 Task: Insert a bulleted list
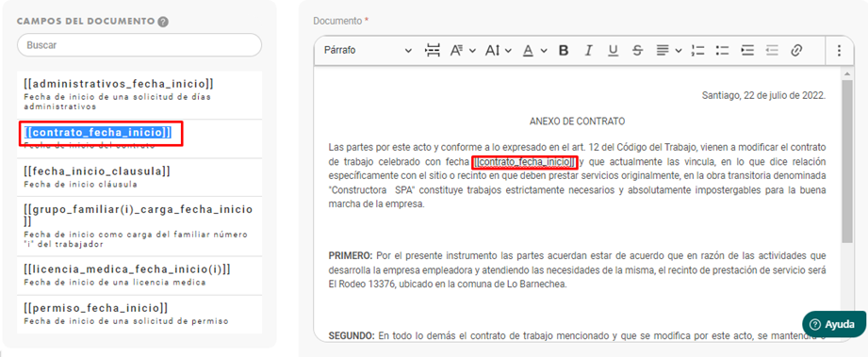coord(722,51)
